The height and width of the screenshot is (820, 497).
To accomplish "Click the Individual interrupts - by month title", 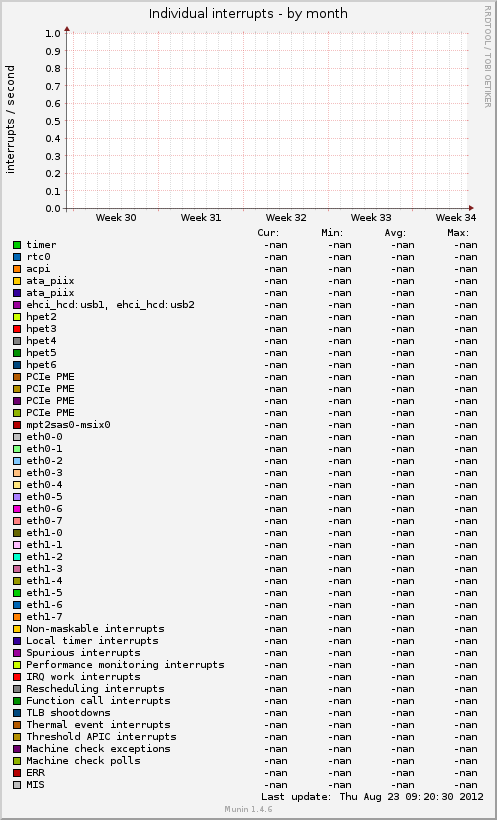I will pos(248,14).
